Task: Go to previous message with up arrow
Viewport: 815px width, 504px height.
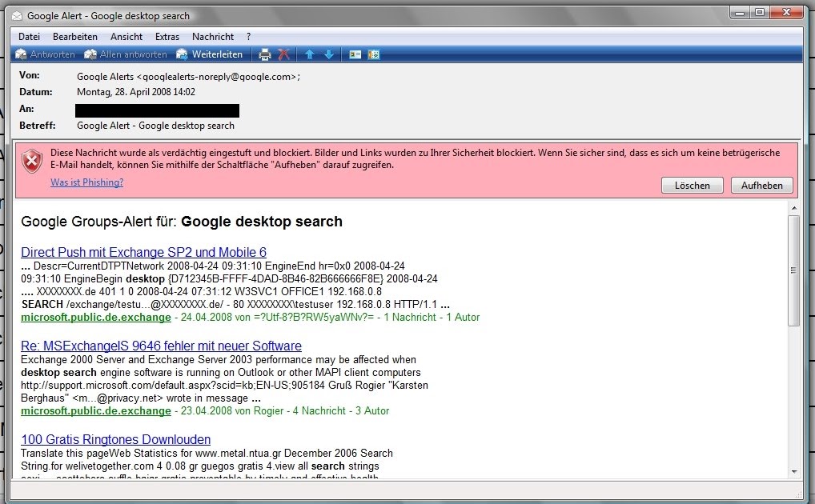Action: (309, 54)
